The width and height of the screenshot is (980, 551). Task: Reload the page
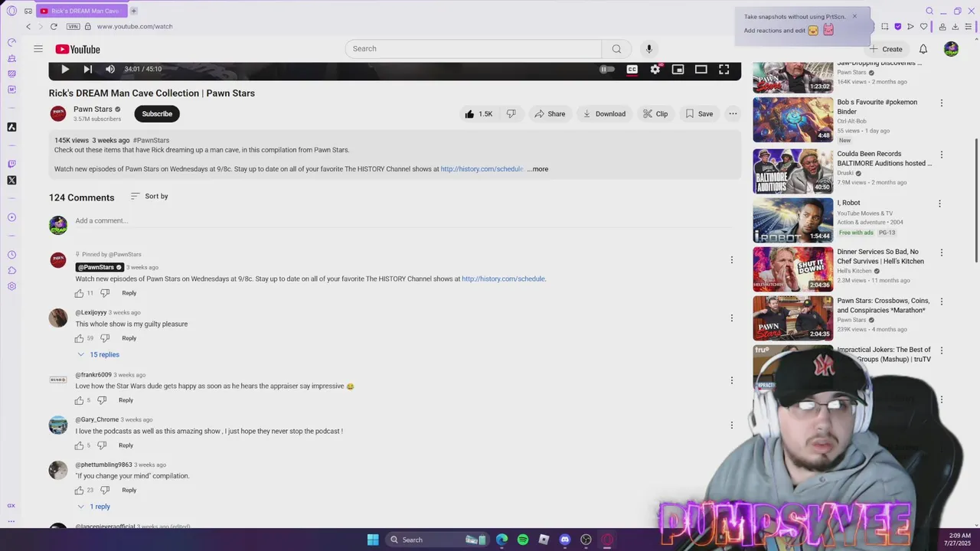(x=54, y=27)
